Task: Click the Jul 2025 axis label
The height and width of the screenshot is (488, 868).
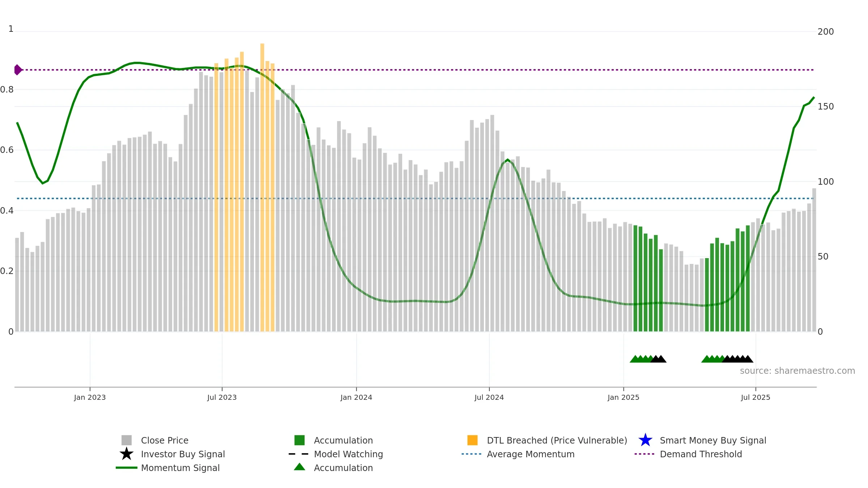Action: point(756,398)
